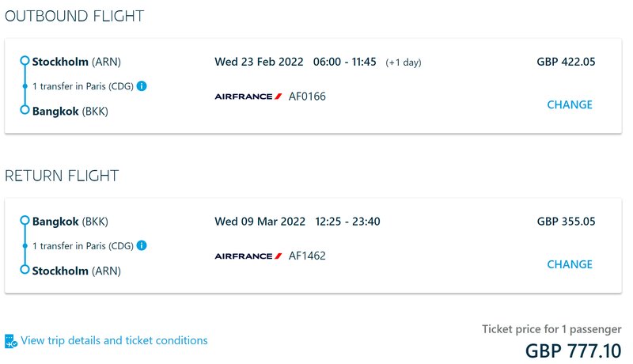Click outbound date Wed 23 Feb 2022
This screenshot has height=364, width=633.
[259, 62]
